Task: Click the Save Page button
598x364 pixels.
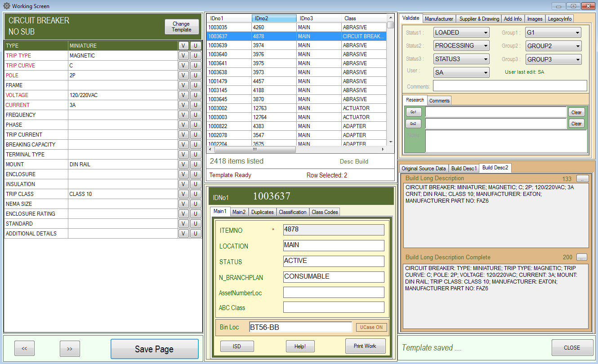Action: point(154,349)
